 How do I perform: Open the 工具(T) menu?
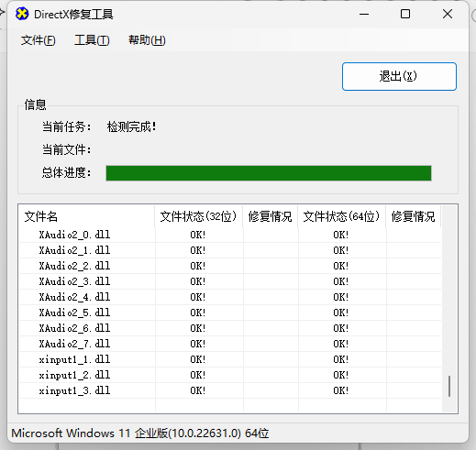tap(92, 40)
